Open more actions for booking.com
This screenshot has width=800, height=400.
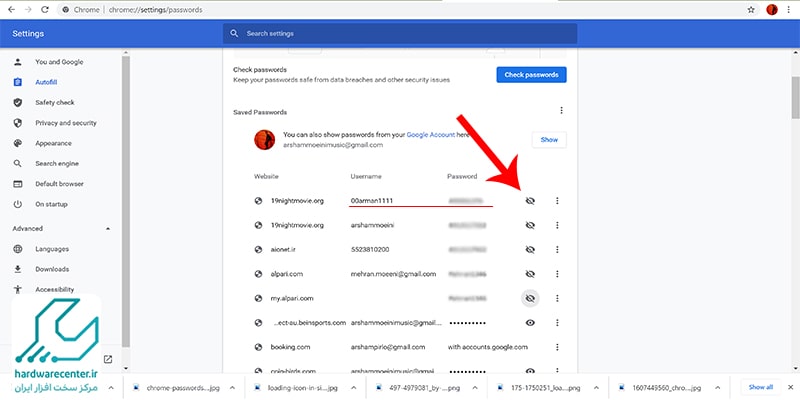pos(557,347)
